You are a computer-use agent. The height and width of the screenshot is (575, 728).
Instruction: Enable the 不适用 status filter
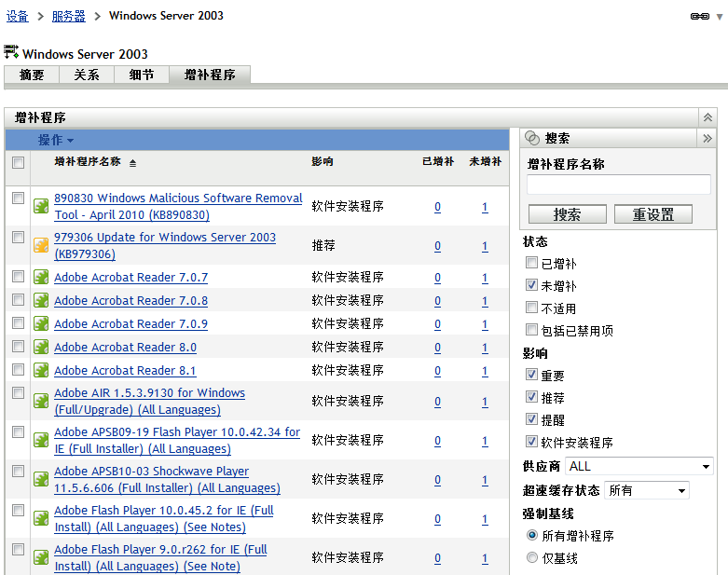pos(531,308)
